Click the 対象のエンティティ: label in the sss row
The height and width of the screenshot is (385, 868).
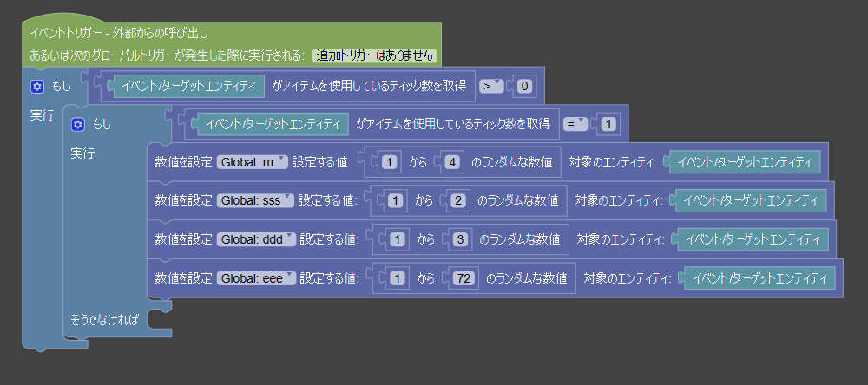(619, 201)
